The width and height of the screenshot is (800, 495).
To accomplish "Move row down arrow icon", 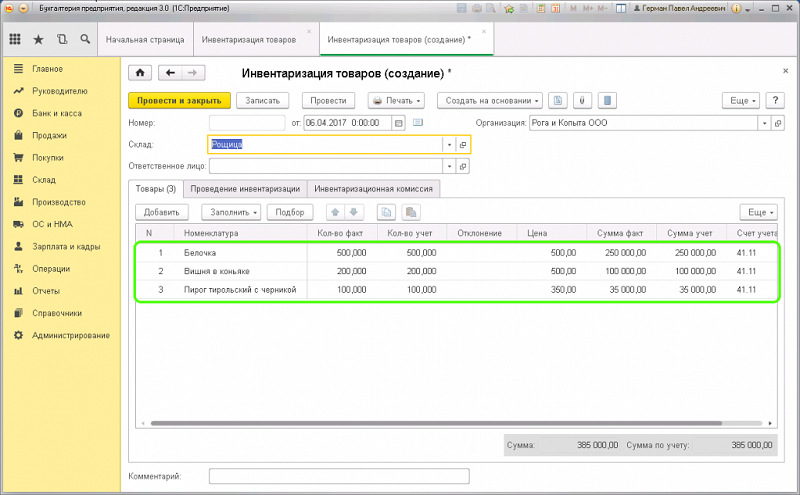I will [x=354, y=212].
